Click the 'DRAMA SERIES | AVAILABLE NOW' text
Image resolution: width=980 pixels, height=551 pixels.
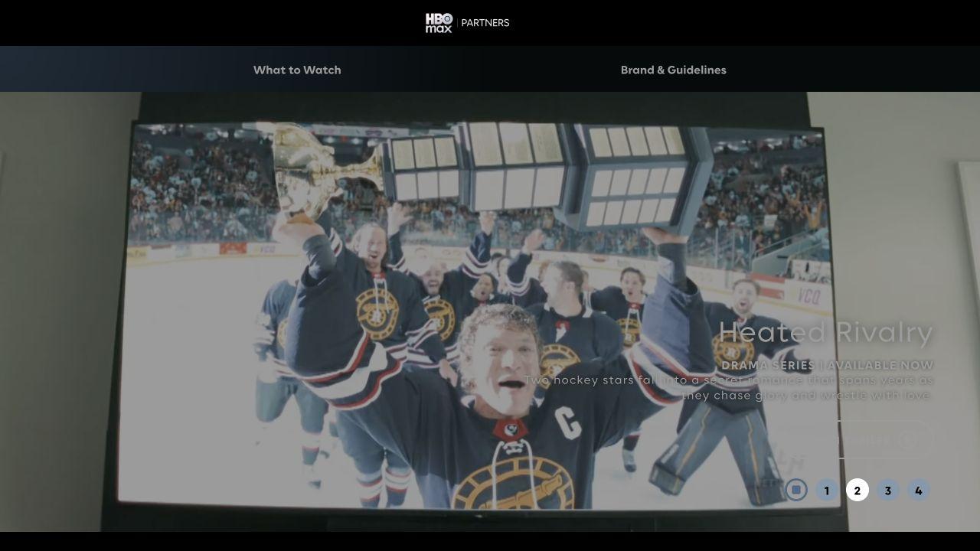pos(828,366)
